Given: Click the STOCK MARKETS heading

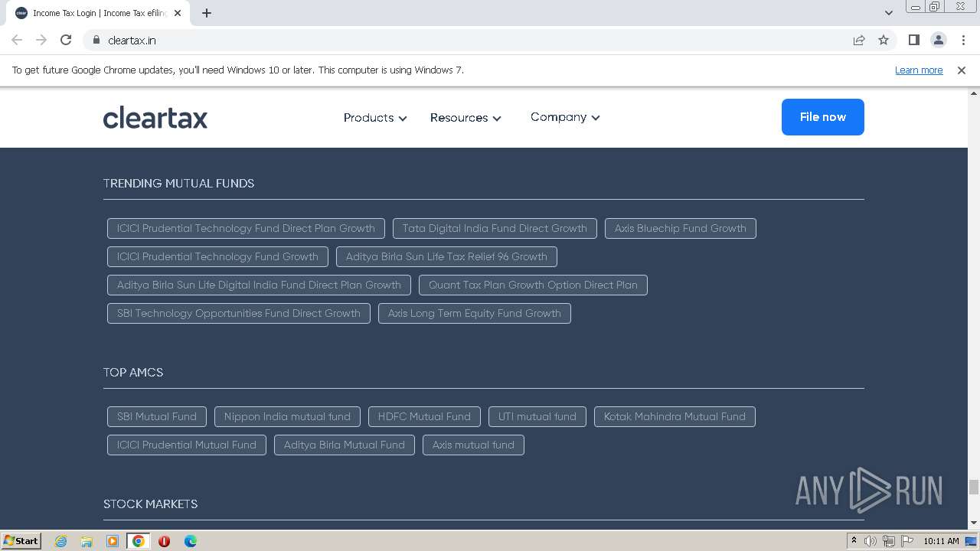Looking at the screenshot, I should pos(150,504).
